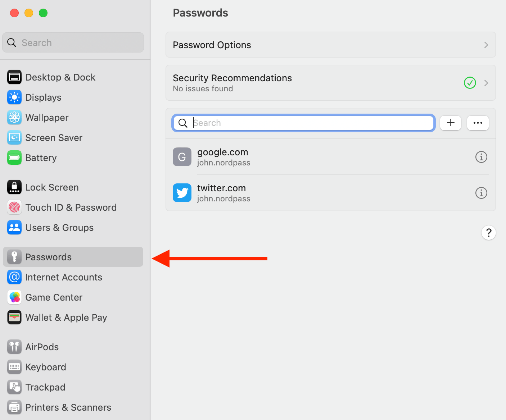
Task: Open the AirPods settings icon
Action: [x=14, y=347]
